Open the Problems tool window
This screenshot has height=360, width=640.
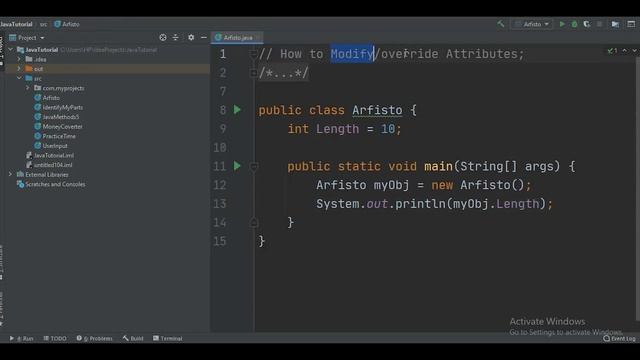click(x=94, y=338)
